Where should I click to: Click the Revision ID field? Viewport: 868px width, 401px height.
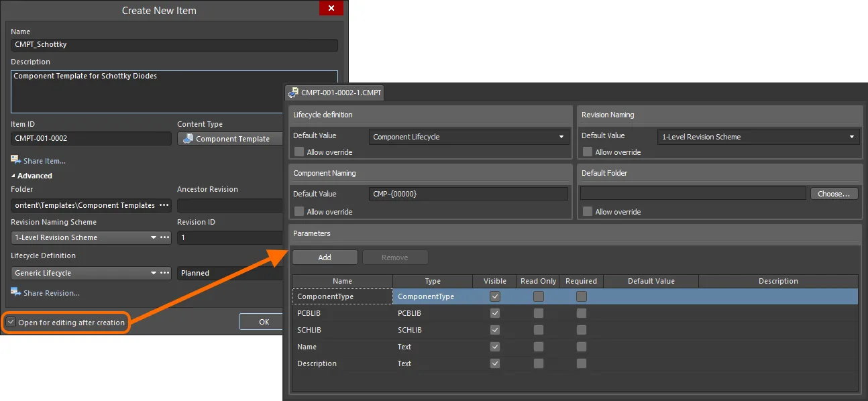pos(229,238)
